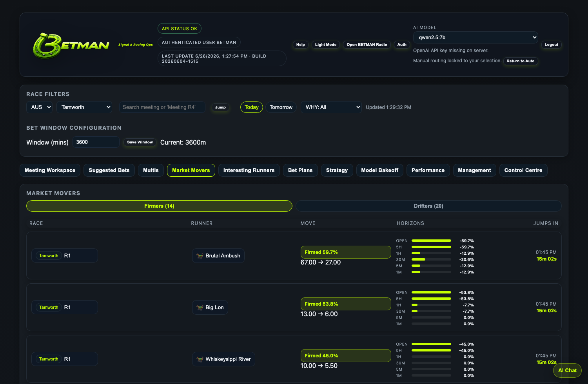Switch to Light Mode
Screen dimensions: 588x384
[325, 45]
